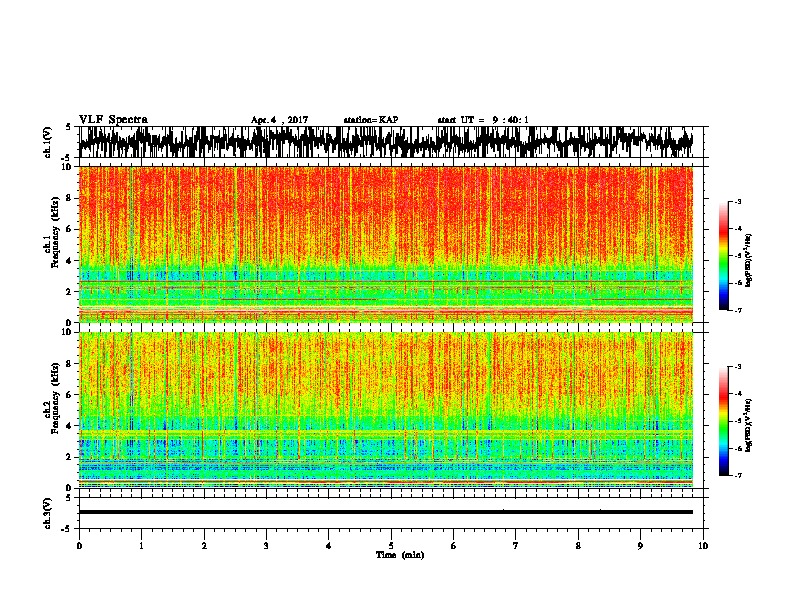The width and height of the screenshot is (792, 612).
Task: Click the 'ch.3(V)' axis label
Action: click(48, 513)
